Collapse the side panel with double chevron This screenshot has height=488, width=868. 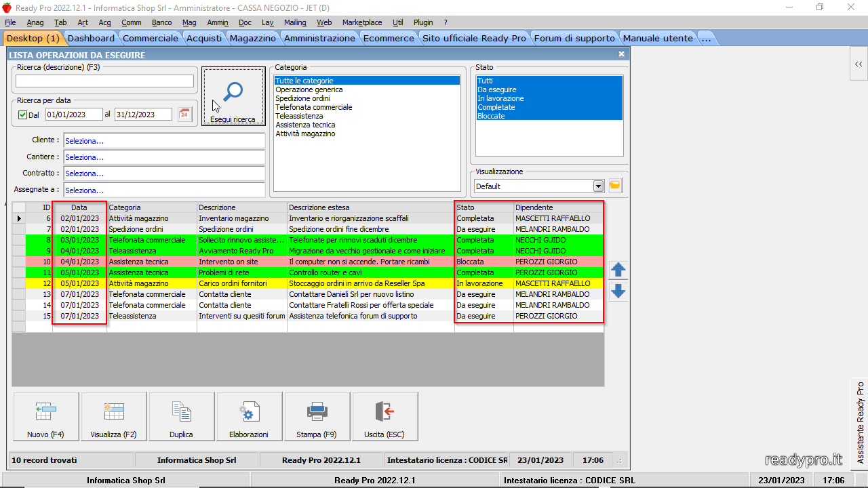[x=859, y=64]
